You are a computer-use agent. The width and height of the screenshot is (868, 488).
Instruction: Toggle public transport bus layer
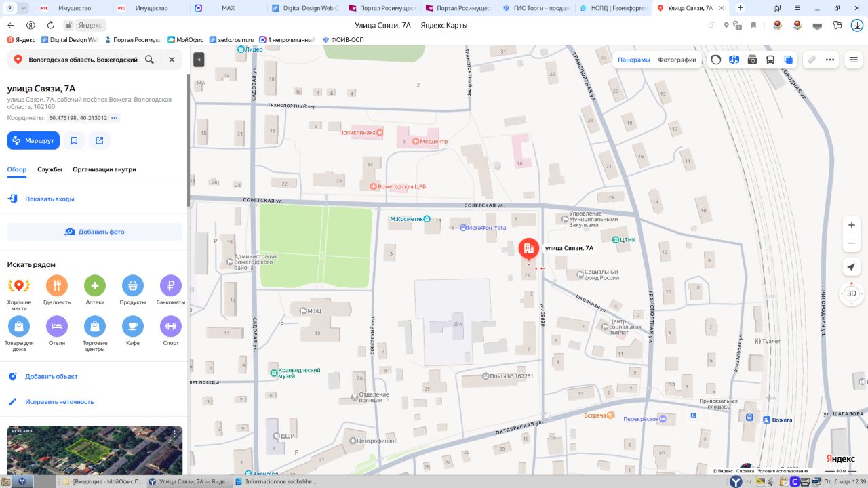[x=770, y=60]
